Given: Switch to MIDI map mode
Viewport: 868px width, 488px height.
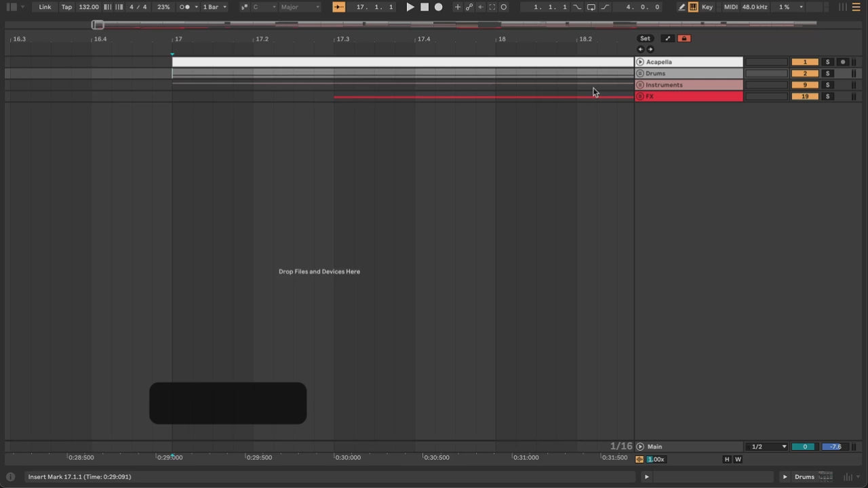Looking at the screenshot, I should 730,7.
